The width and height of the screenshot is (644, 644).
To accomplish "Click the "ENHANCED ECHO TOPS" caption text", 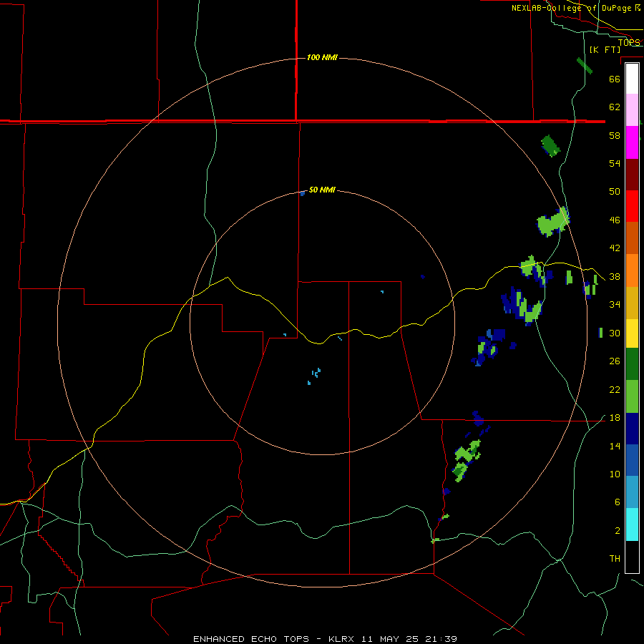I will 250,639.
